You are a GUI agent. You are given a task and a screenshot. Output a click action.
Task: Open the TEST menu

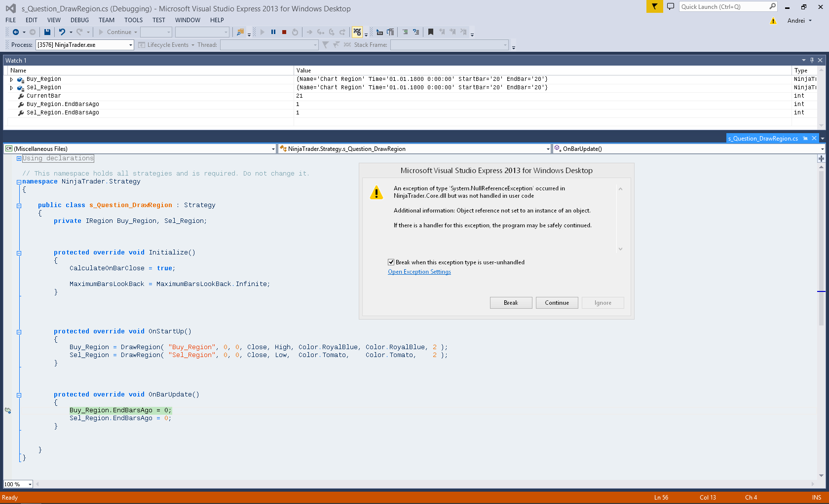pyautogui.click(x=159, y=20)
